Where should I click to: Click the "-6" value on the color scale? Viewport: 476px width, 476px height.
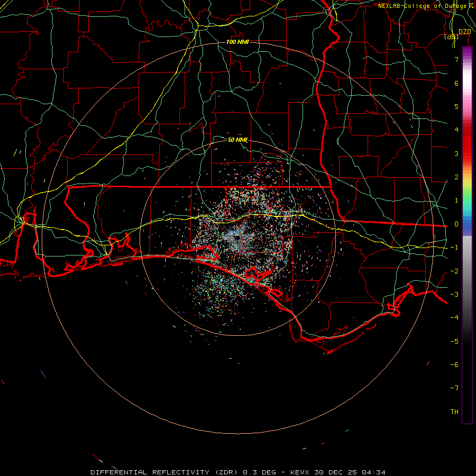point(454,365)
